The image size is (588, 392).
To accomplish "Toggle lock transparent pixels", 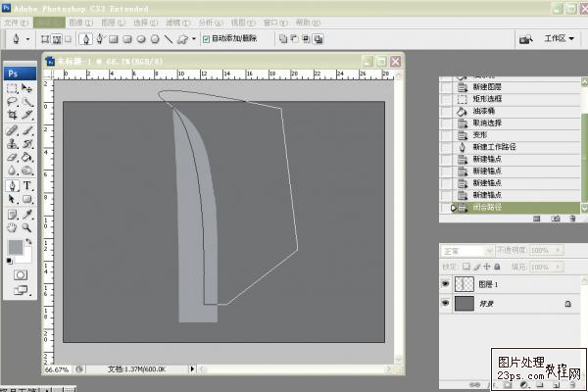I will point(466,267).
